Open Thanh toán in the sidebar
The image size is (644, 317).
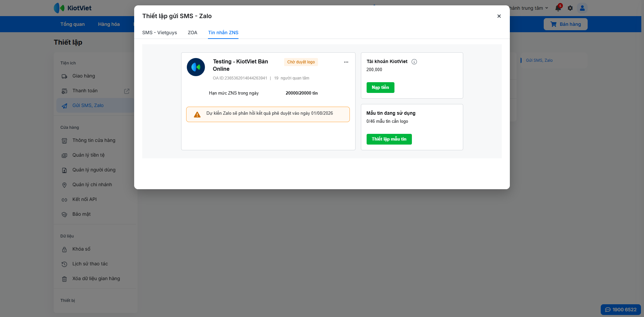tap(96, 91)
